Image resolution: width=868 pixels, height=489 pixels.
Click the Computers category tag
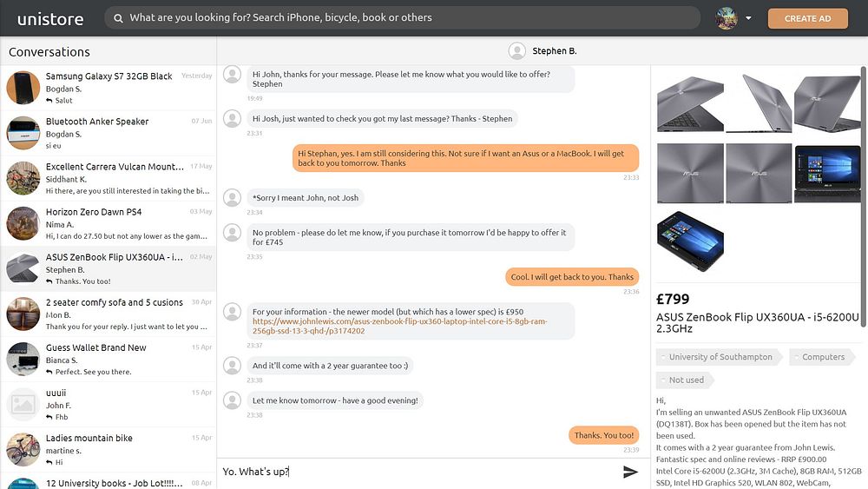[823, 357]
